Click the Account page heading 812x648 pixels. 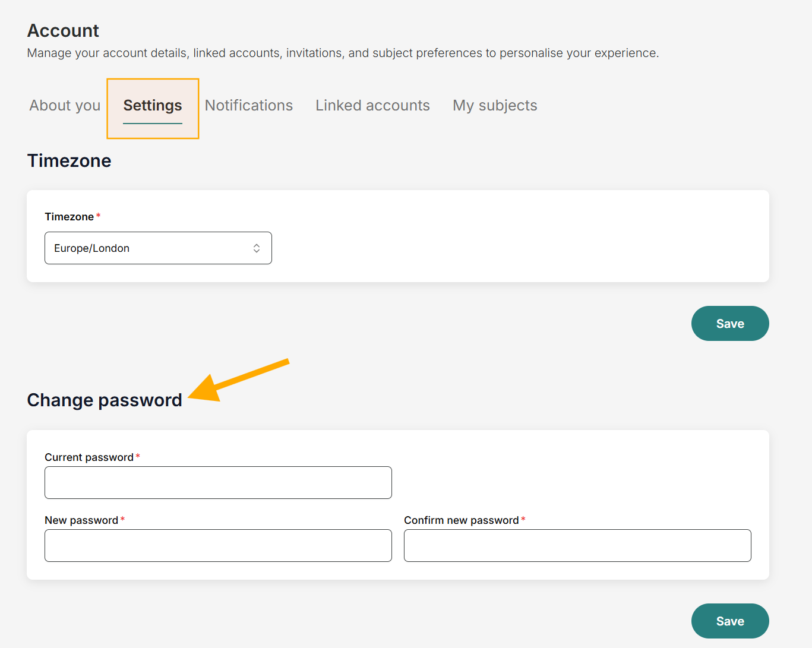64,31
